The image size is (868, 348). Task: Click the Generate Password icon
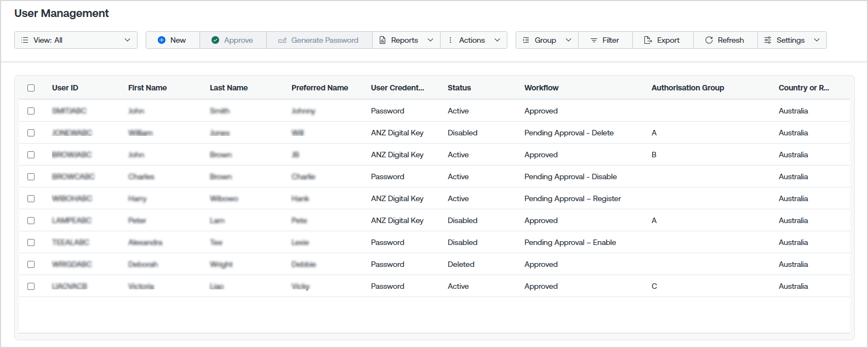[282, 40]
